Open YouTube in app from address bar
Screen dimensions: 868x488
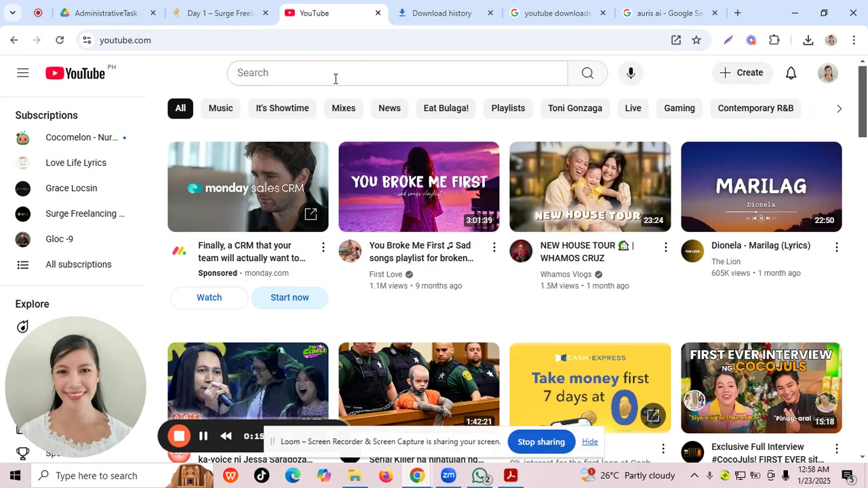click(x=676, y=40)
